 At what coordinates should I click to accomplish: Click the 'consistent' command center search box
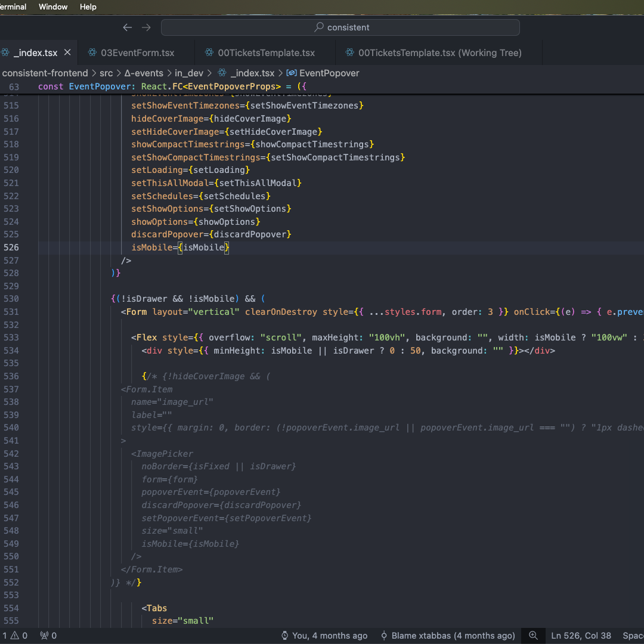pos(340,27)
